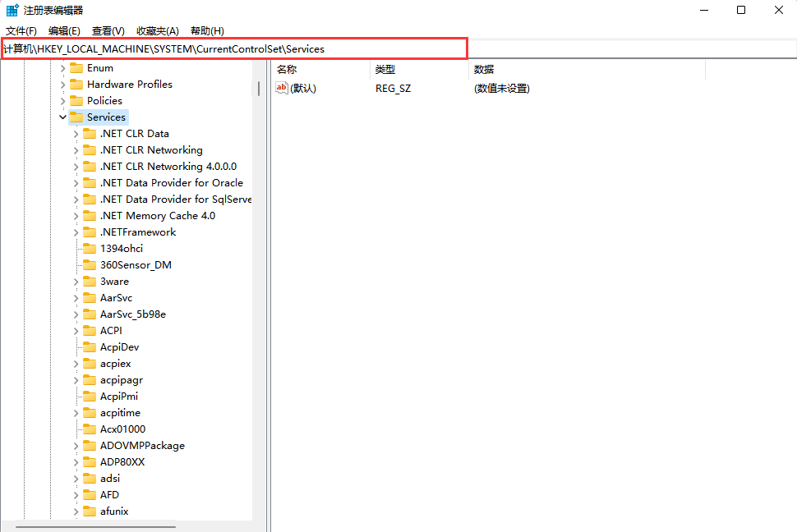797x532 pixels.
Task: Collapse the Services key
Action: coord(62,117)
